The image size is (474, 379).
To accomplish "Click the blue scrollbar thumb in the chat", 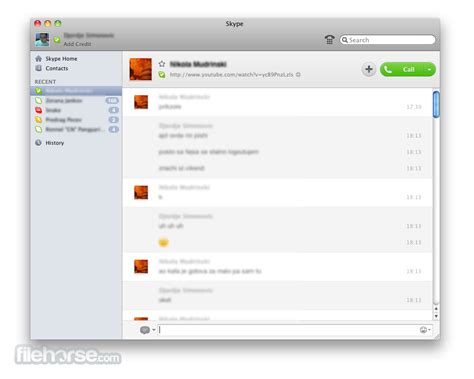I will click(x=436, y=104).
